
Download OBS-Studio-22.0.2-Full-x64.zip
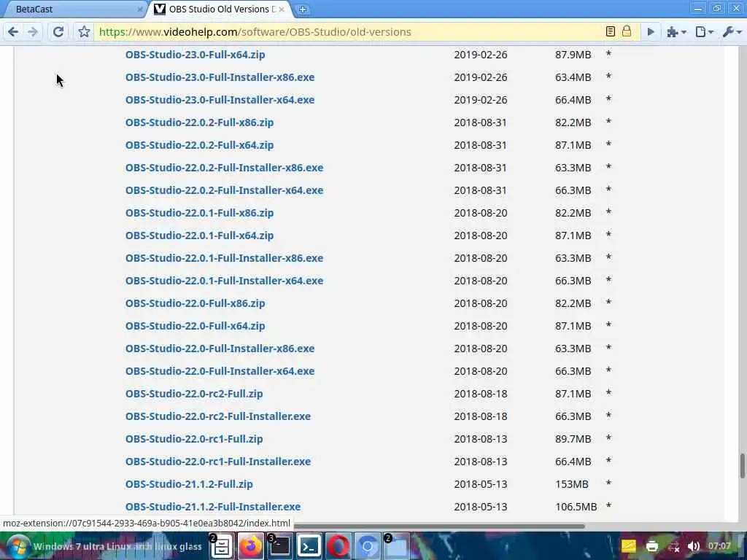199,145
